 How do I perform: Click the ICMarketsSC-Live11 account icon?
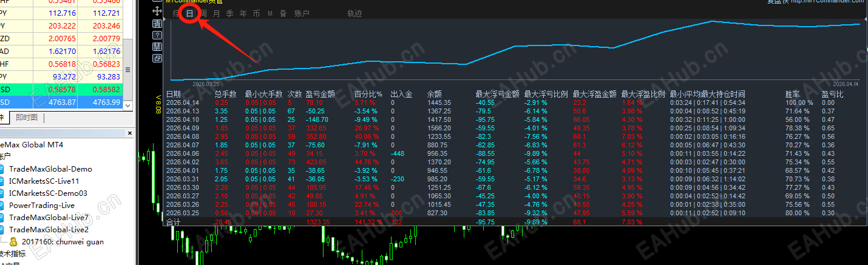pyautogui.click(x=3, y=181)
